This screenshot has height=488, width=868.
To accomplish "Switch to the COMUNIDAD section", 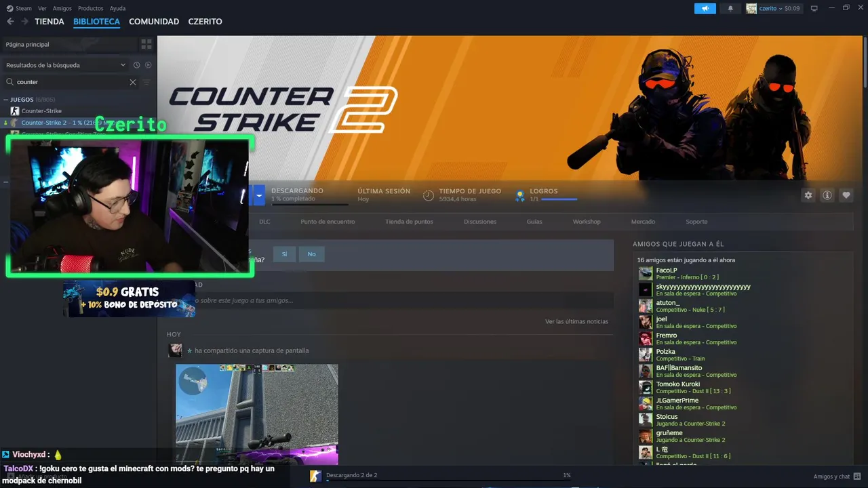I will click(154, 22).
